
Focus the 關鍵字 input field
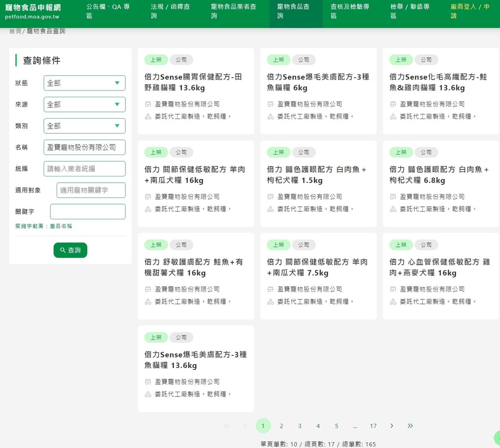pyautogui.click(x=88, y=212)
